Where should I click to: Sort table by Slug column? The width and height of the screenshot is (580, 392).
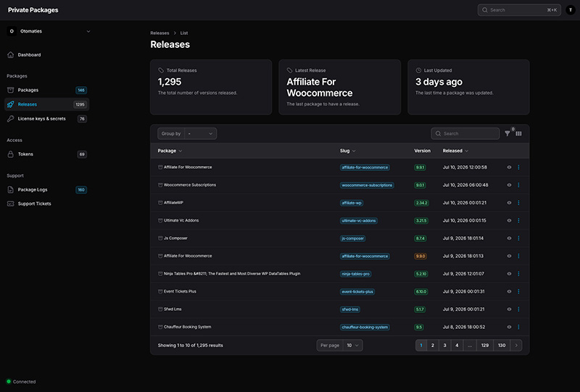[348, 151]
